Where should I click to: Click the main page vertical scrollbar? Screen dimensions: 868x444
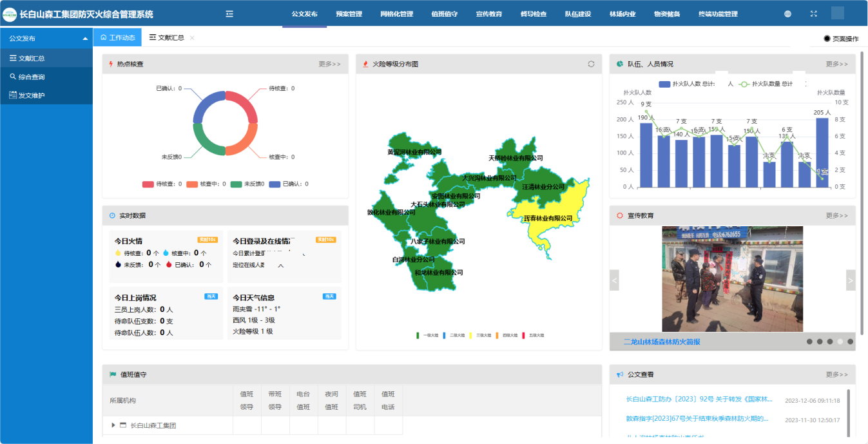pos(862,193)
